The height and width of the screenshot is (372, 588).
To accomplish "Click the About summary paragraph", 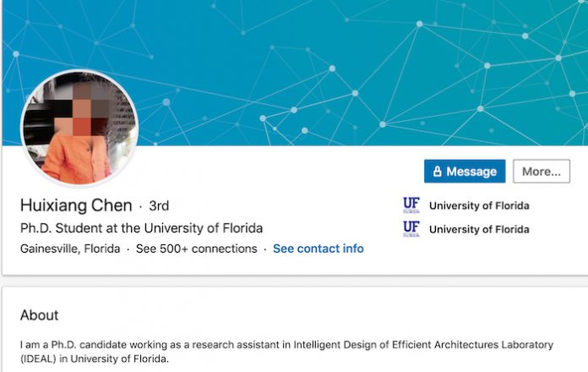I will (286, 352).
